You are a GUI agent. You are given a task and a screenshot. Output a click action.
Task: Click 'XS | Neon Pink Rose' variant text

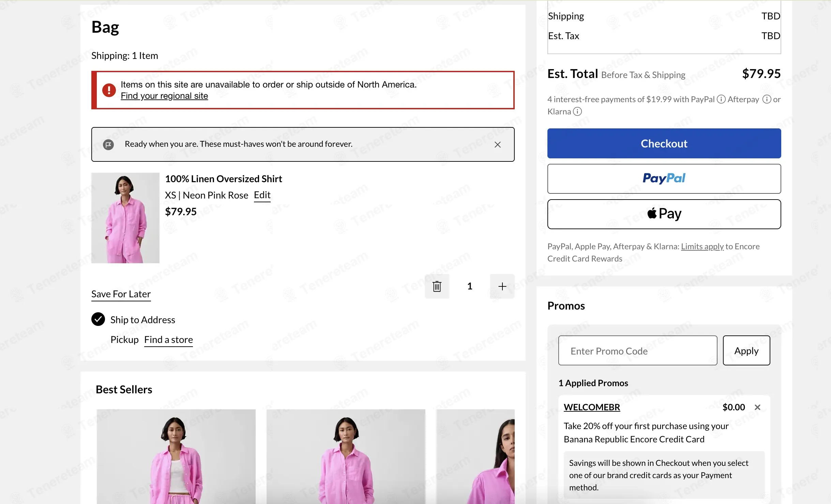click(x=207, y=195)
